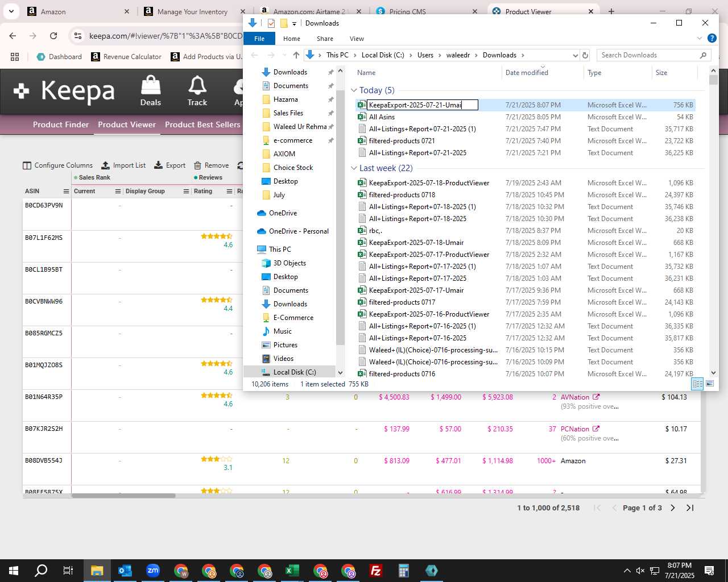
Task: Expand path arrow after Downloads in address bar
Action: point(523,55)
